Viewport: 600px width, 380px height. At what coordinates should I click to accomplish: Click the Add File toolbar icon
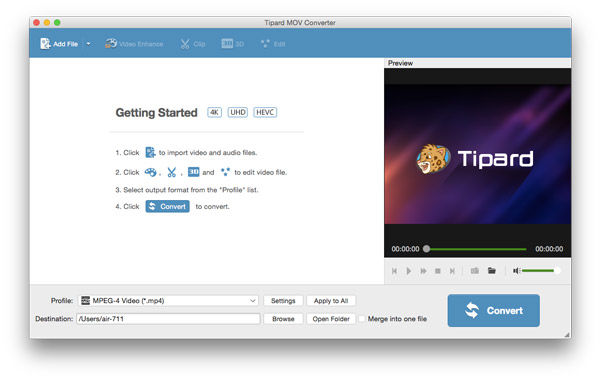[x=46, y=44]
